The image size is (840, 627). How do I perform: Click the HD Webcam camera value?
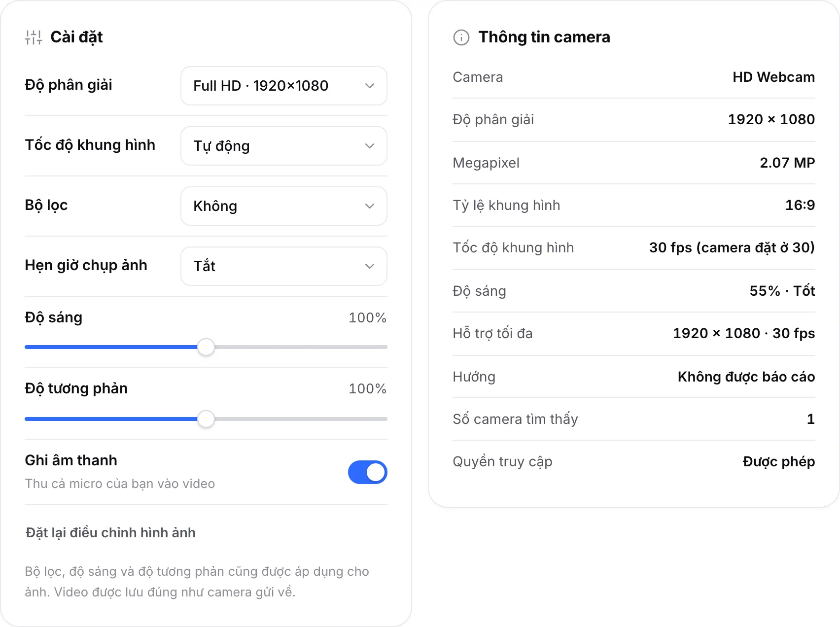coord(773,77)
